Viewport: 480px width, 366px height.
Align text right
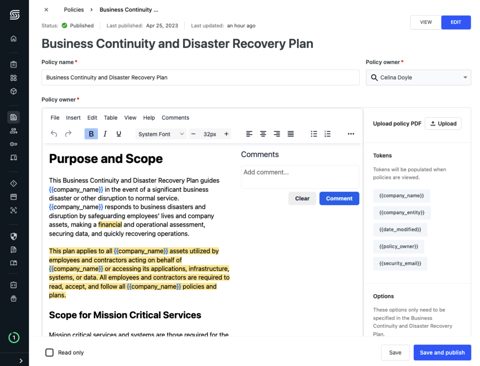[277, 134]
